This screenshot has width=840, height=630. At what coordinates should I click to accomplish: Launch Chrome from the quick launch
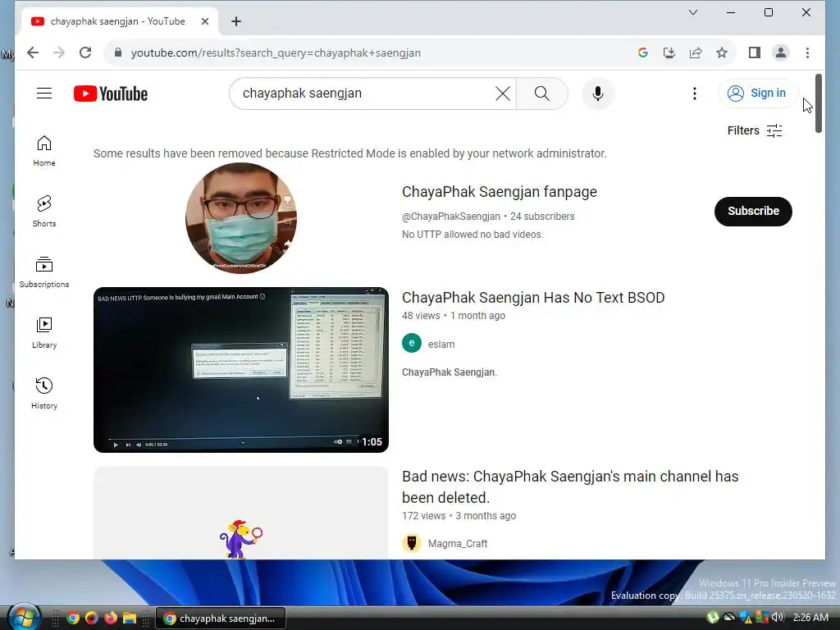(73, 619)
